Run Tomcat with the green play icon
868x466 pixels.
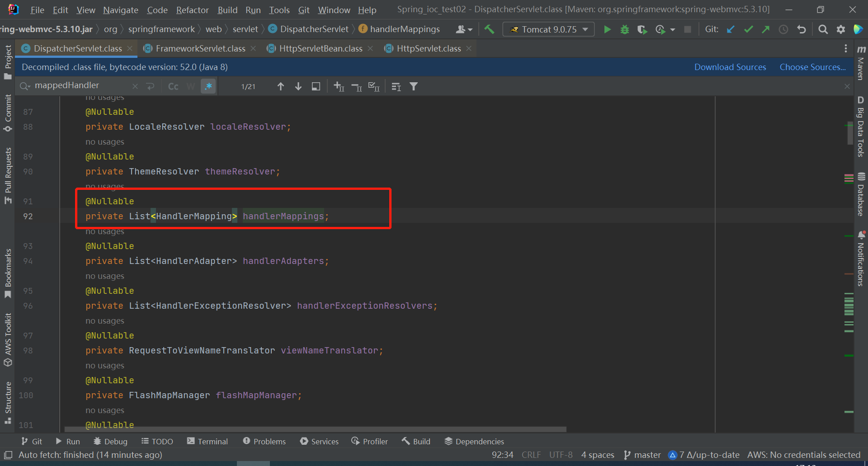pyautogui.click(x=608, y=29)
